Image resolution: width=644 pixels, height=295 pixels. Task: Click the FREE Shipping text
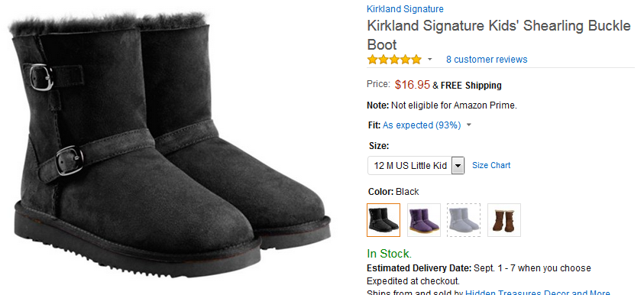pos(471,86)
